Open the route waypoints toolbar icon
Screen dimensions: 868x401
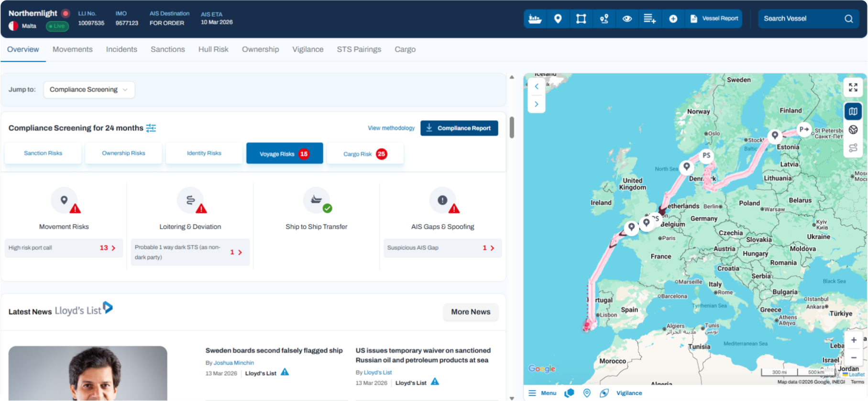pos(604,19)
